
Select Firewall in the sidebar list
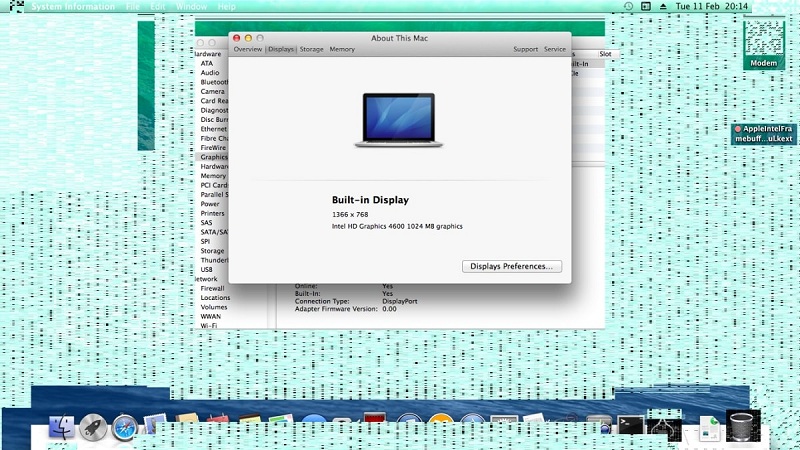point(213,288)
